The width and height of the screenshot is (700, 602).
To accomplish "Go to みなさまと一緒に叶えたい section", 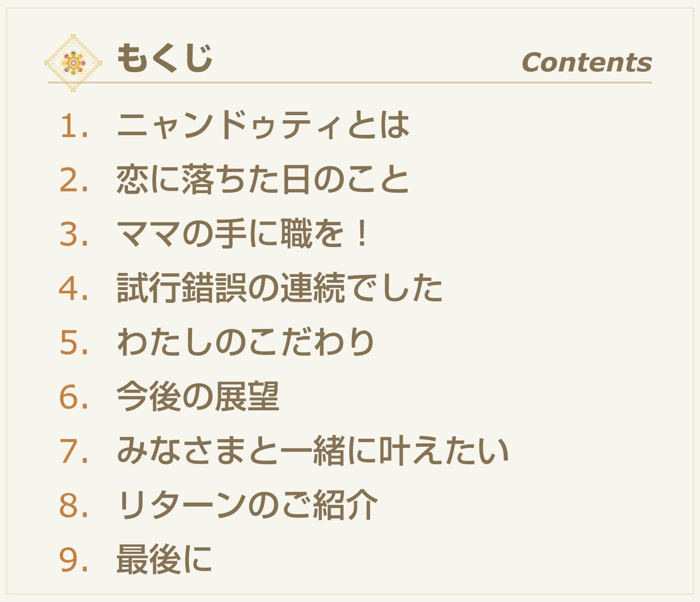I will coord(312,451).
